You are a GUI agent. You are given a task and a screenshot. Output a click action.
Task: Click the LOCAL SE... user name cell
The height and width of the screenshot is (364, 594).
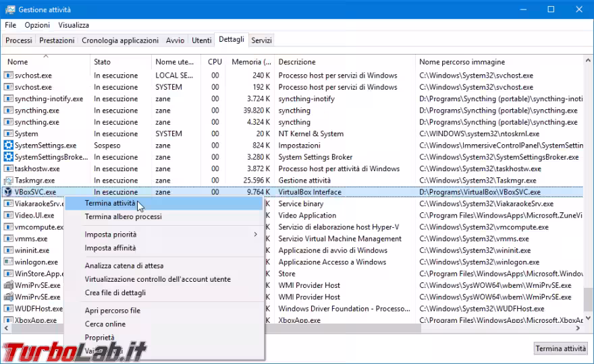point(174,75)
